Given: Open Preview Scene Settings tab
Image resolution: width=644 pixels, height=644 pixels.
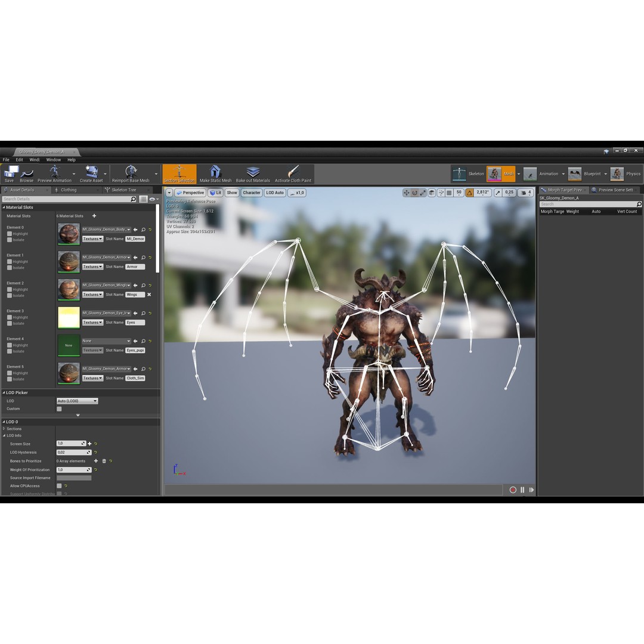Looking at the screenshot, I should (615, 190).
